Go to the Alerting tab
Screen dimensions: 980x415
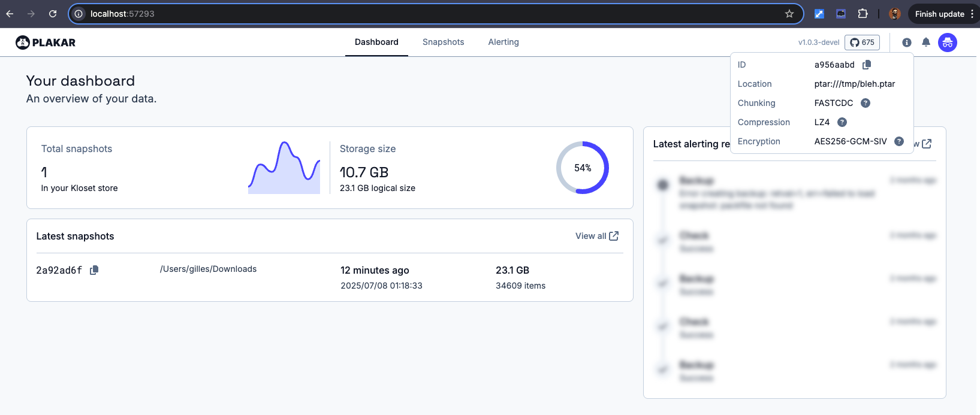(503, 42)
